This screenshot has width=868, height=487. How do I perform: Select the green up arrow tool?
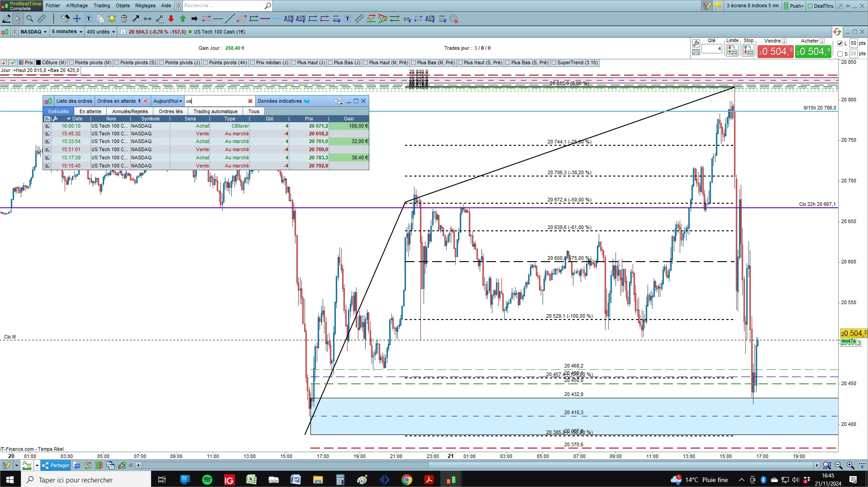(183, 19)
